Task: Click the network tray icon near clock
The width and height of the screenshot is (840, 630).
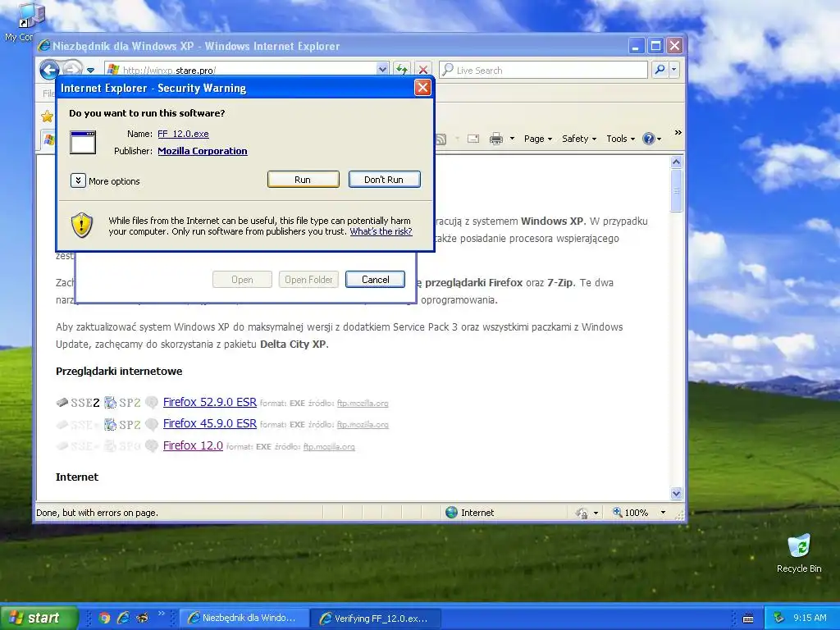Action: pyautogui.click(x=779, y=618)
